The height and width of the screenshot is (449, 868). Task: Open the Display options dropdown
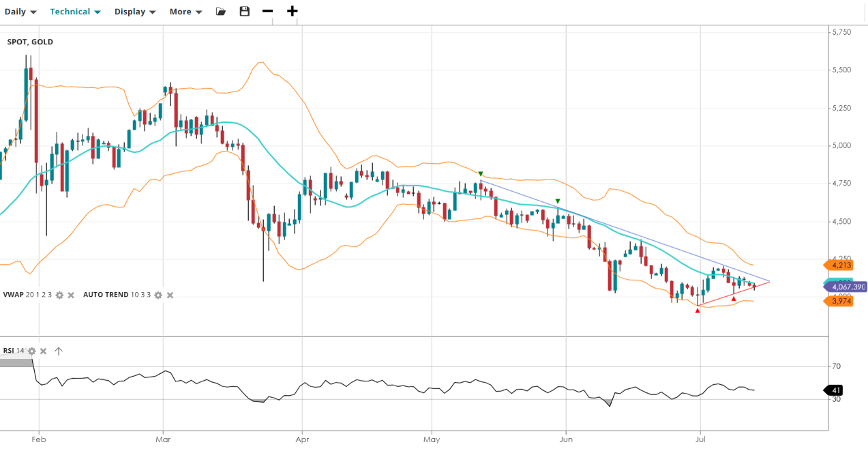pyautogui.click(x=134, y=12)
